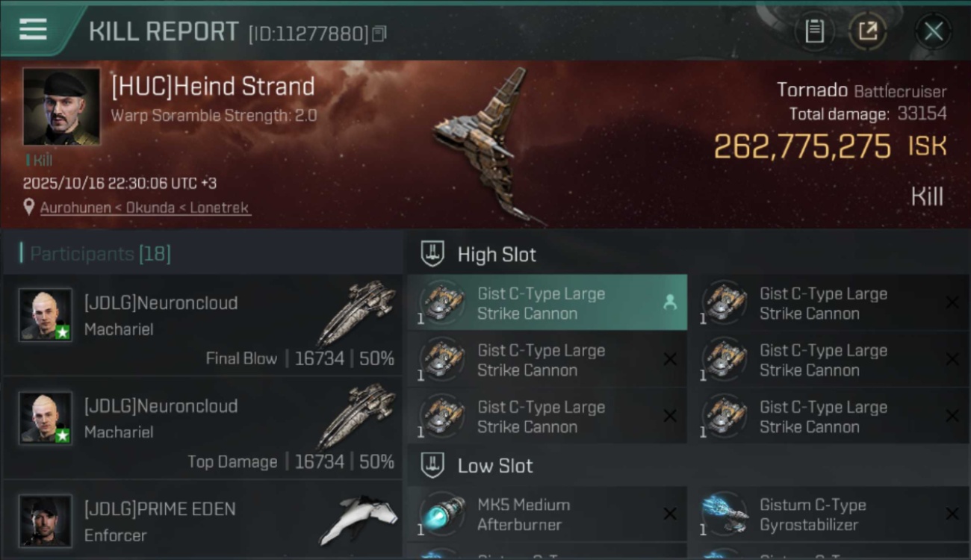971x560 pixels.
Task: Select Neuroncloud Top Damage entry
Action: (x=202, y=429)
